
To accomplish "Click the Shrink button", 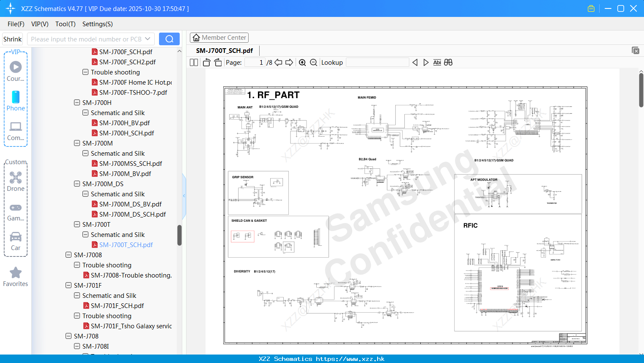I will pos(13,39).
